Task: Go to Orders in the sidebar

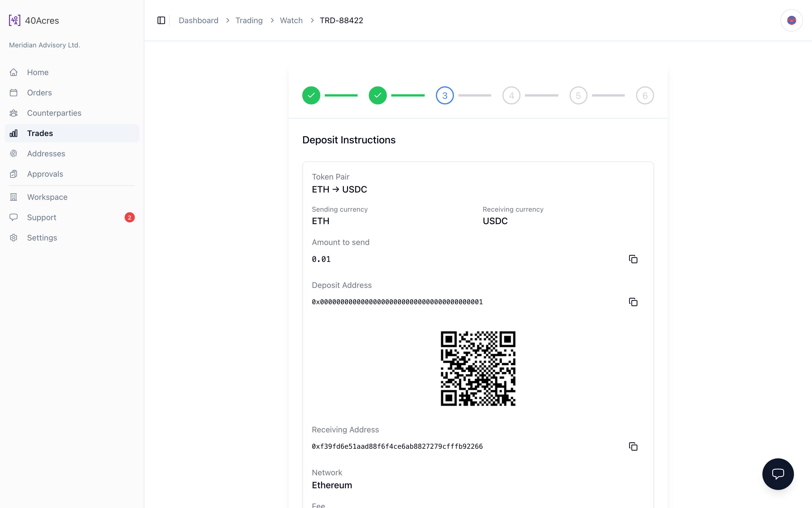Action: 72,93
